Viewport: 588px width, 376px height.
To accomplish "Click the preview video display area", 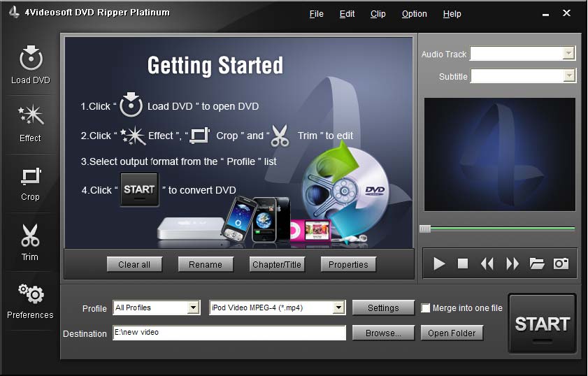I will tap(499, 154).
